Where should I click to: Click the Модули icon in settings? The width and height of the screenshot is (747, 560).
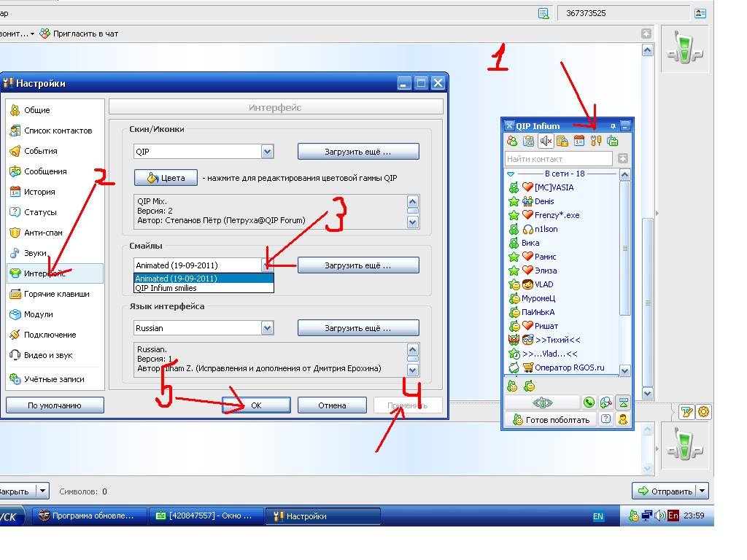[x=15, y=314]
